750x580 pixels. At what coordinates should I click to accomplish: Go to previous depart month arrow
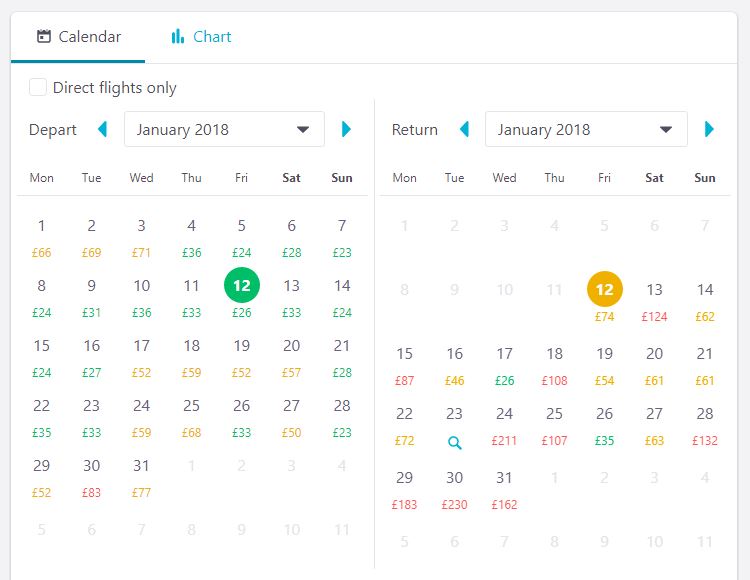(102, 129)
